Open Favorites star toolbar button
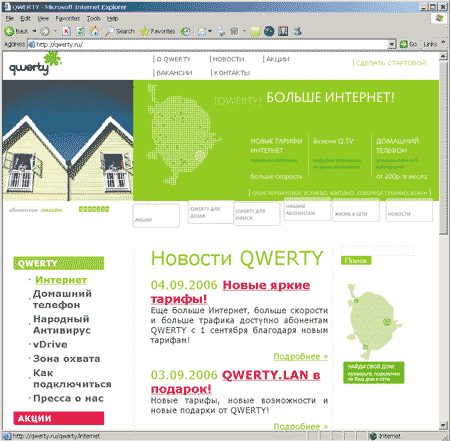This screenshot has width=450, height=441. click(x=158, y=31)
